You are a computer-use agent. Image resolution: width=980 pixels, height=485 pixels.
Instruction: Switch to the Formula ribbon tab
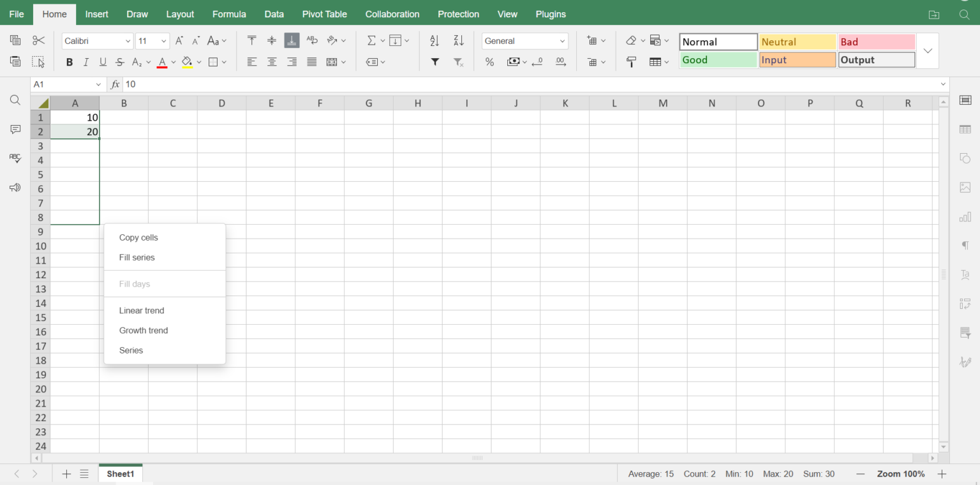point(229,13)
